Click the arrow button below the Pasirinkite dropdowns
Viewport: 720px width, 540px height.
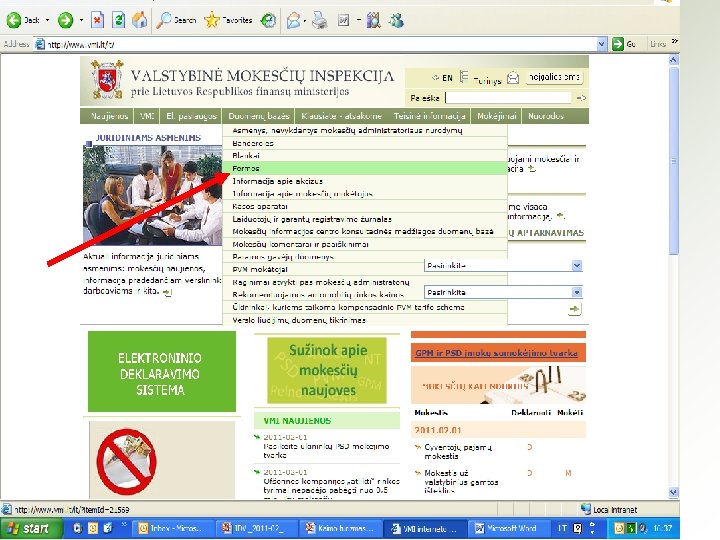pos(574,309)
